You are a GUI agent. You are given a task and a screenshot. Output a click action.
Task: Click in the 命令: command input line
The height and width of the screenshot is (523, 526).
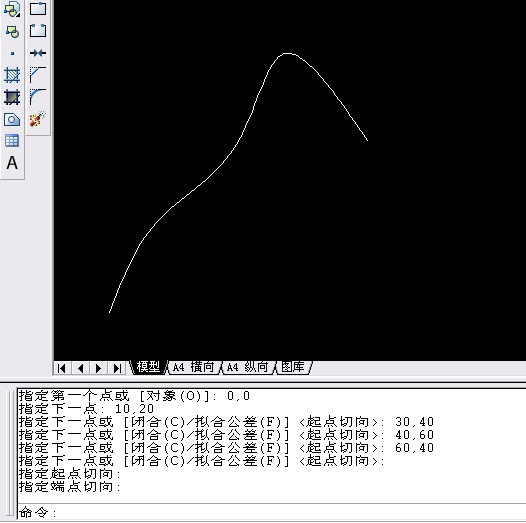pyautogui.click(x=272, y=512)
